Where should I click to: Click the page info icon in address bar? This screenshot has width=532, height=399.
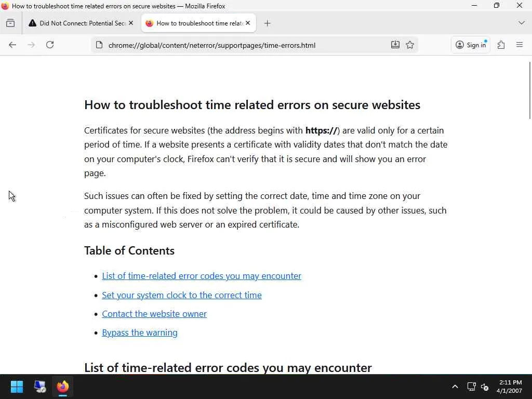[99, 45]
